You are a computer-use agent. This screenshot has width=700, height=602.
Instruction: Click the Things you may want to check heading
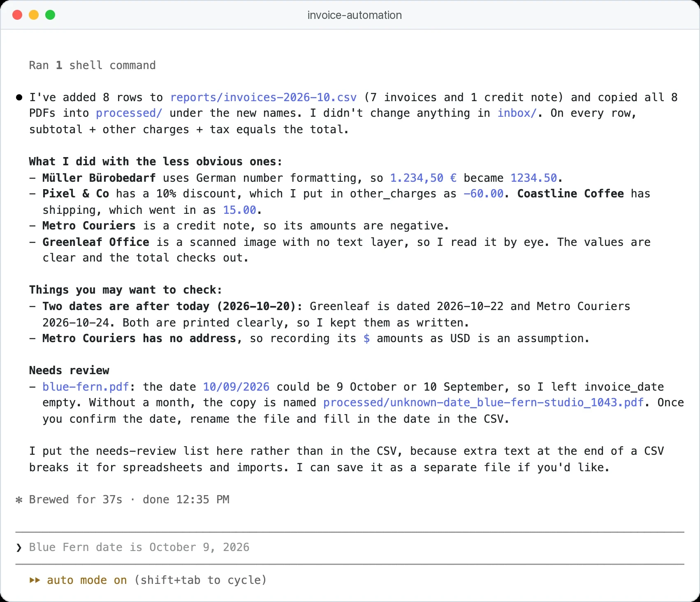(125, 290)
